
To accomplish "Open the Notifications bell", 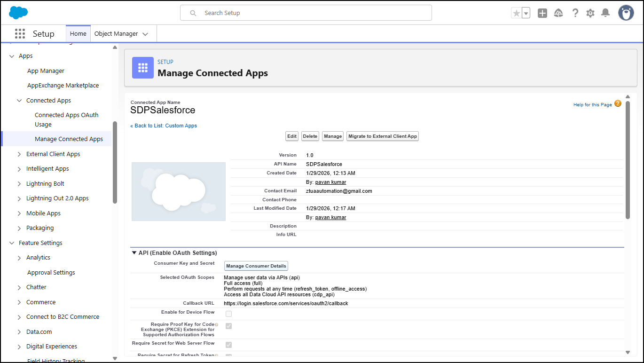I will tap(605, 13).
